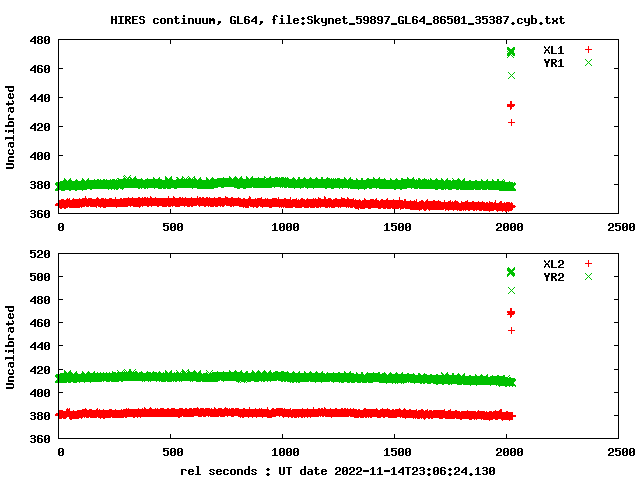Click the red XL2 data band near 380
Screen dimensions: 640x480
[x=286, y=413]
